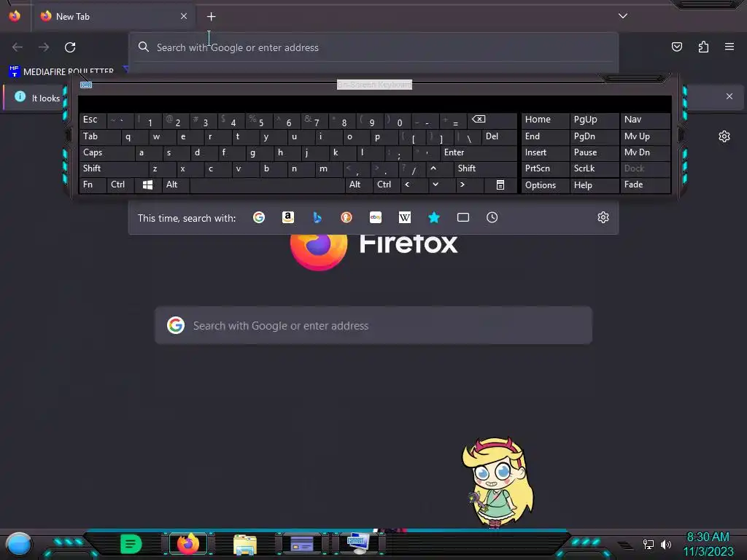Expand the list all tabs chevron

point(623,16)
